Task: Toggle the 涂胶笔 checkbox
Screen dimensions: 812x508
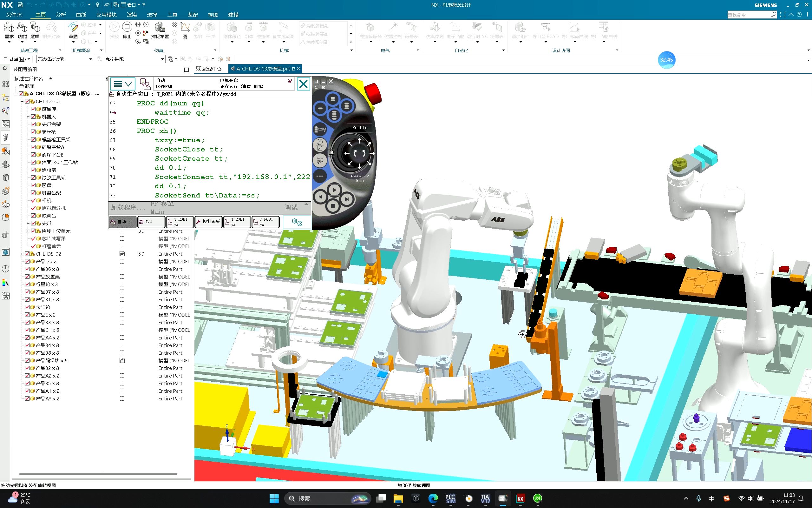Action: (33, 170)
